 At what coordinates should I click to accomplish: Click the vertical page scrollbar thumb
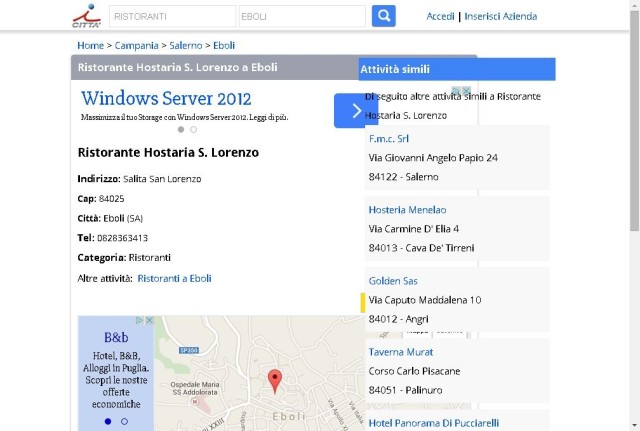(x=634, y=120)
